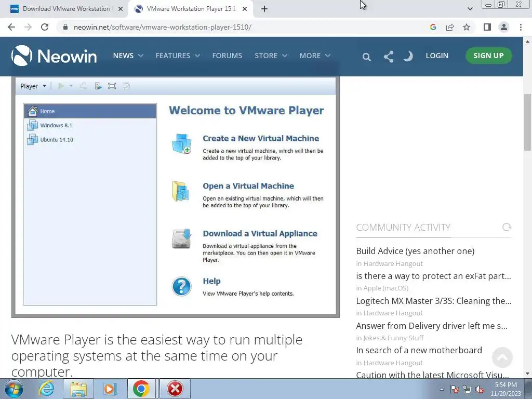Click the red X taskbar application
532x399 pixels.
(x=175, y=389)
